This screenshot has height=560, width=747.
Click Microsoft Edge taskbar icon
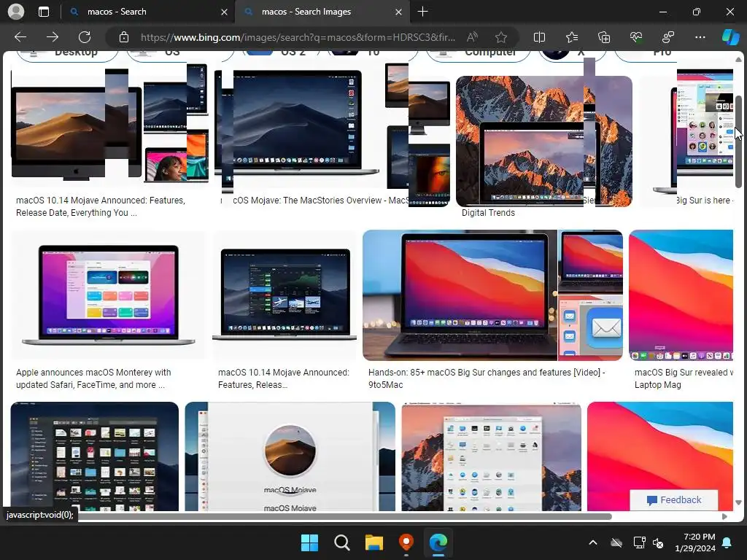click(438, 542)
